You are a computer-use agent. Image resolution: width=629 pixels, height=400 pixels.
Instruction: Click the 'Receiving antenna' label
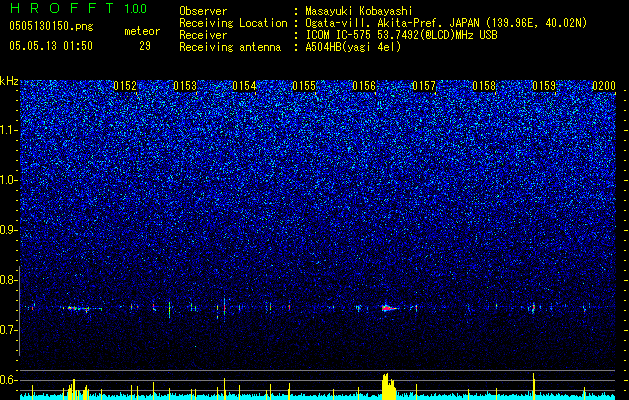tap(230, 47)
